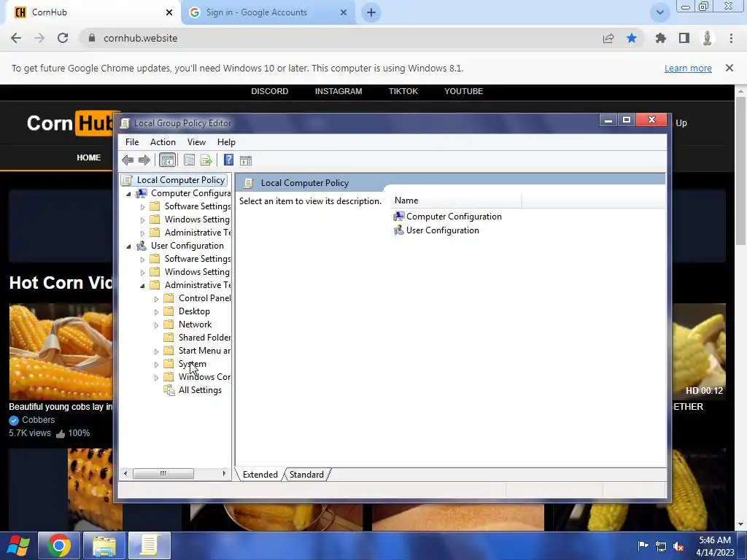The width and height of the screenshot is (747, 560).
Task: Toggle Chrome side panel icon
Action: (x=684, y=38)
